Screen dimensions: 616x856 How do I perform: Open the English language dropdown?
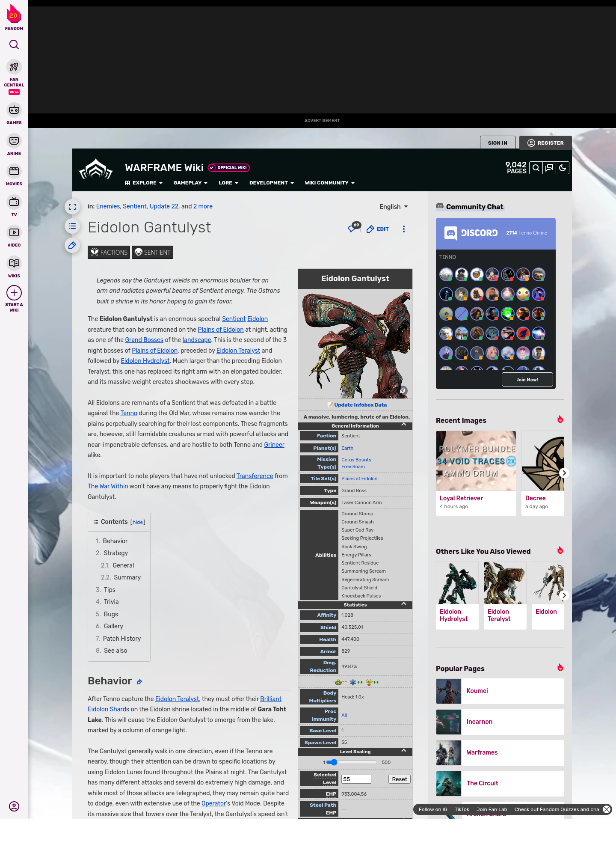(394, 207)
